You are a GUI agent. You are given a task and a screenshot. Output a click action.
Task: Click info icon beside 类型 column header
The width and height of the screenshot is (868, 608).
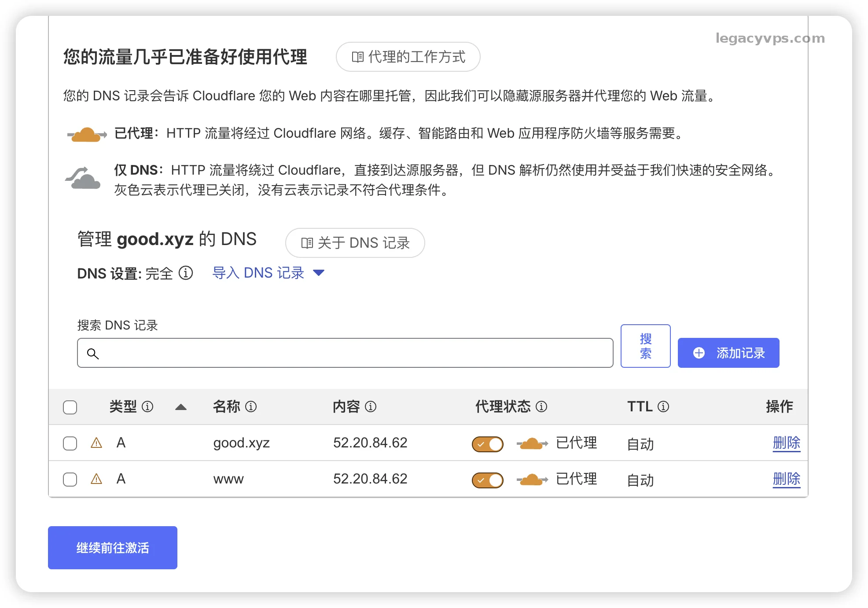[147, 407]
